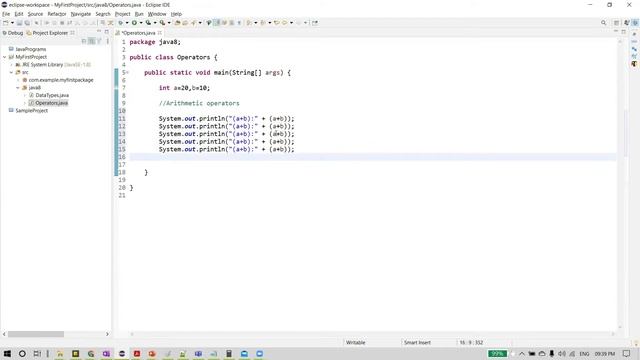This screenshot has height=360, width=640.
Task: Open the Edit menu
Action: [x=19, y=14]
